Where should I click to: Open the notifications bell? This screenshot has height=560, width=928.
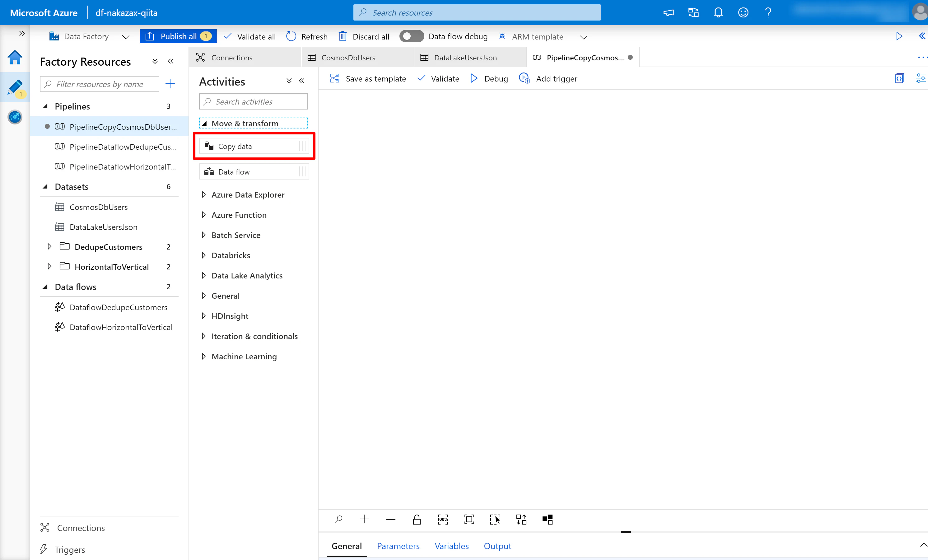[718, 13]
